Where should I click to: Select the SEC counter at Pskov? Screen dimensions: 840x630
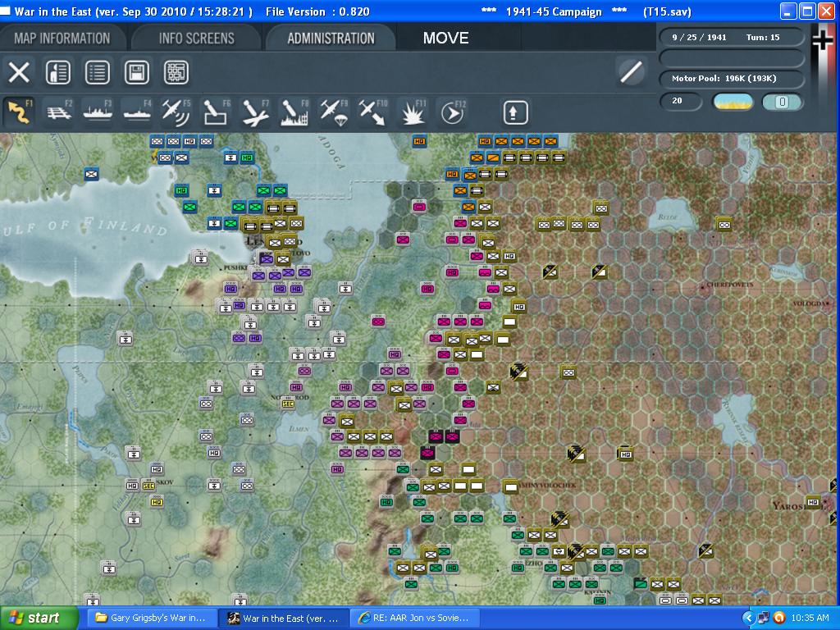[x=148, y=486]
